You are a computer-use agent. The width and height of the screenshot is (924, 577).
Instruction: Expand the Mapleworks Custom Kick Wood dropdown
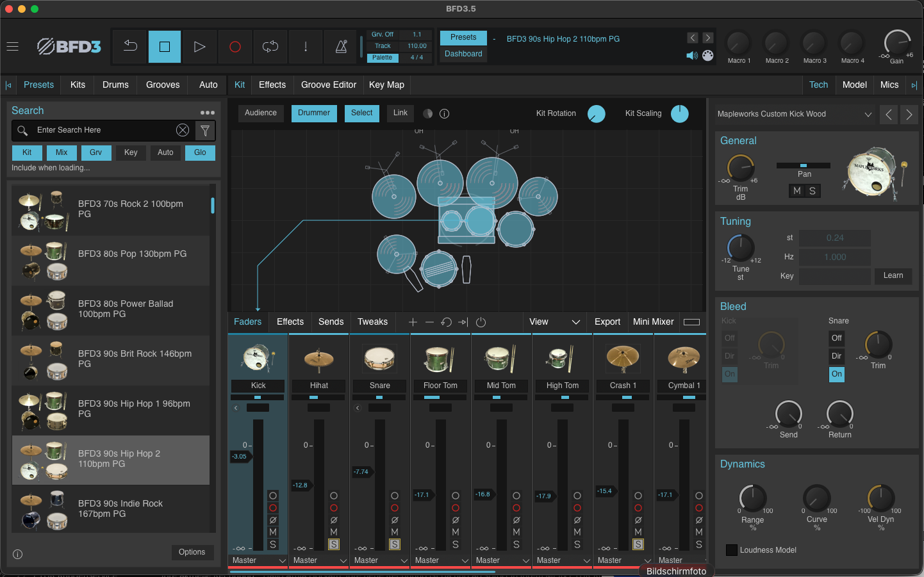(x=868, y=115)
